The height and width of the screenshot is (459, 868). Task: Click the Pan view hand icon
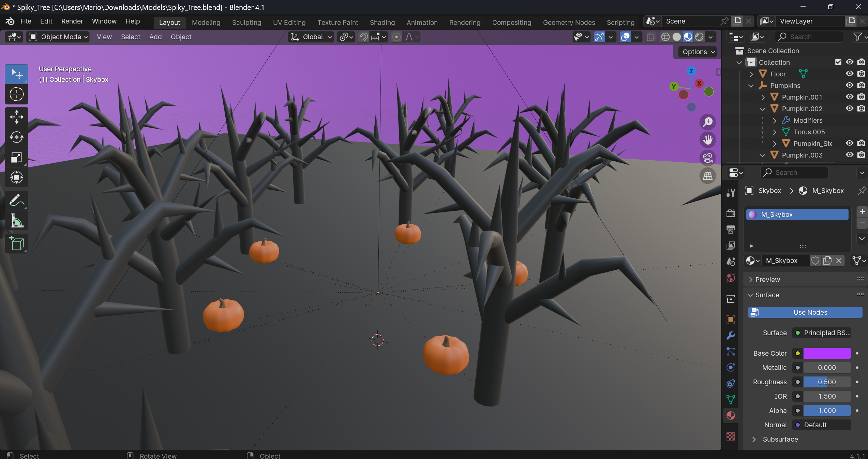[708, 140]
